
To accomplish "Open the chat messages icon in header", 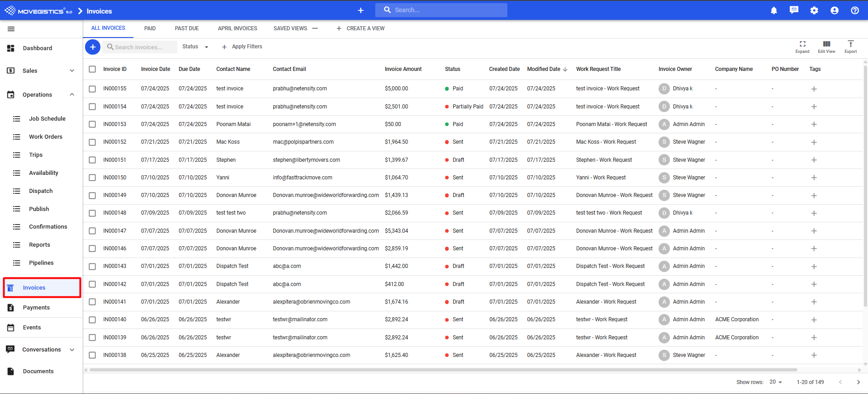I will [794, 10].
